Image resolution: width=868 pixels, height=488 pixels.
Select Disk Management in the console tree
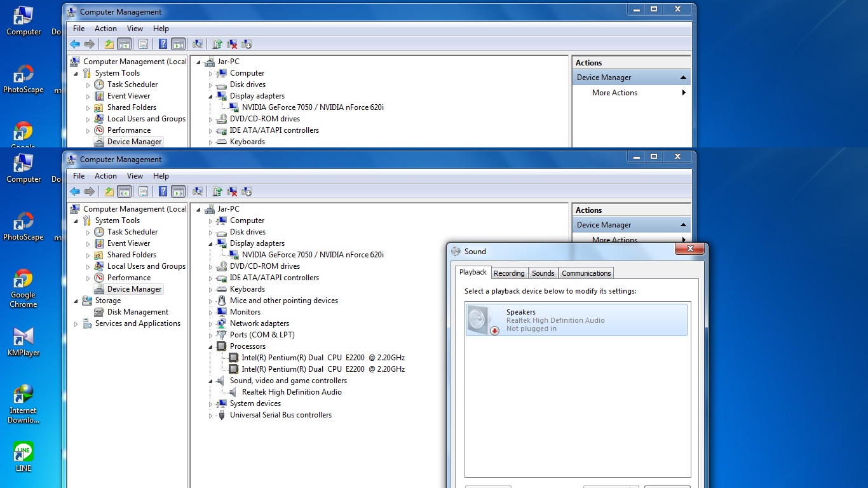coord(138,312)
